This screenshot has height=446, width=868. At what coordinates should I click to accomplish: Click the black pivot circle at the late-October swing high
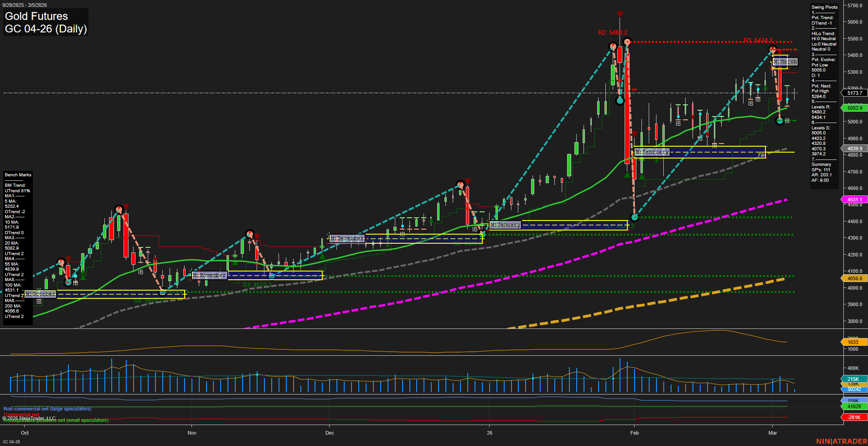[119, 210]
